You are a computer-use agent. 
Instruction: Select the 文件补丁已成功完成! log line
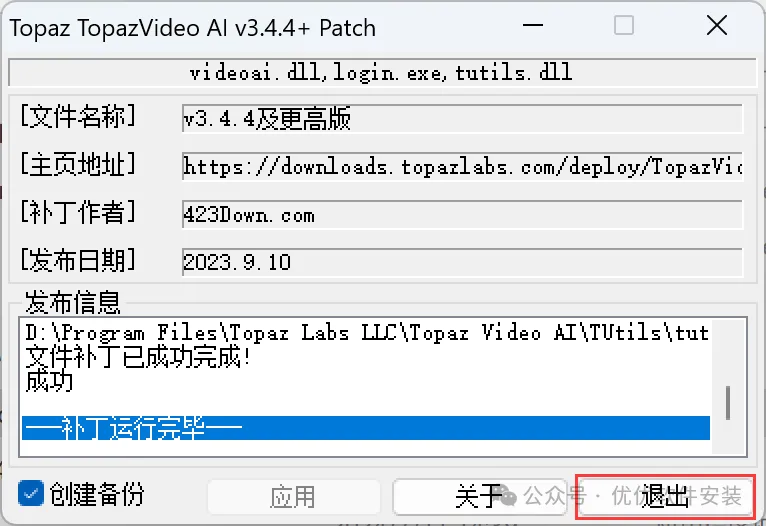tap(138, 357)
